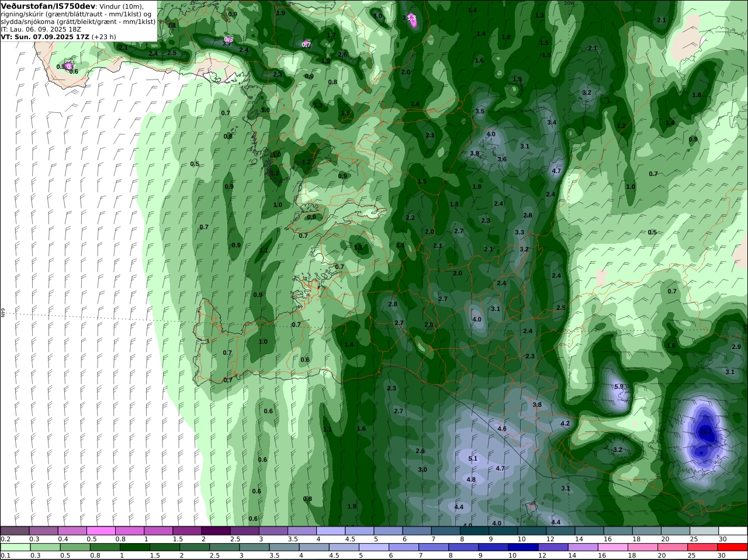Screen dimensions: 748x560
Task: Click the 3.3 precipitation value label
Action: [520, 232]
